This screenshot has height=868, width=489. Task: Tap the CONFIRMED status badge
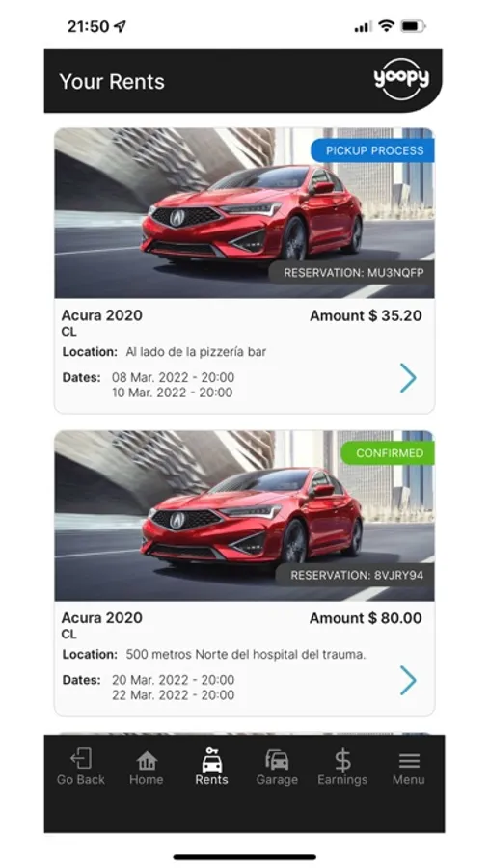388,453
